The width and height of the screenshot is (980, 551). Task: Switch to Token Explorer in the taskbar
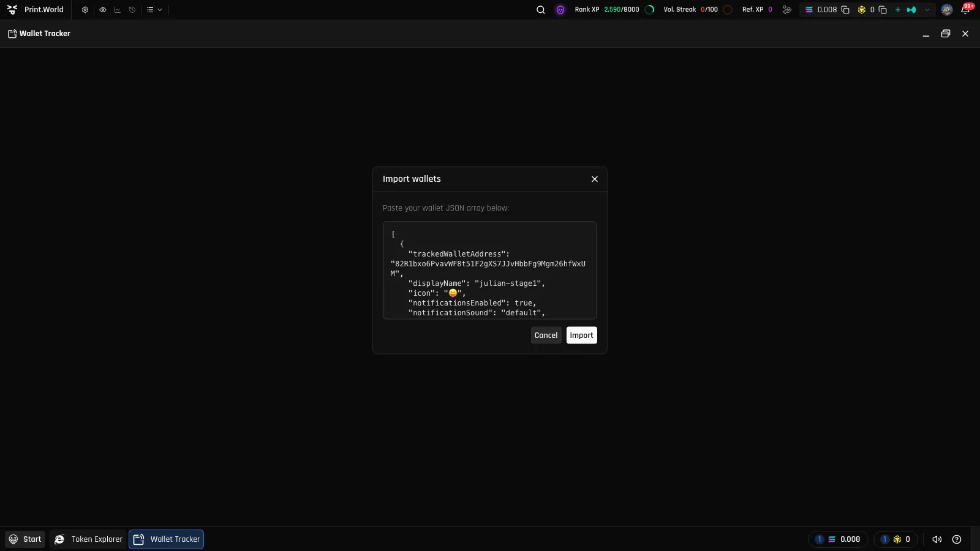pyautogui.click(x=88, y=539)
